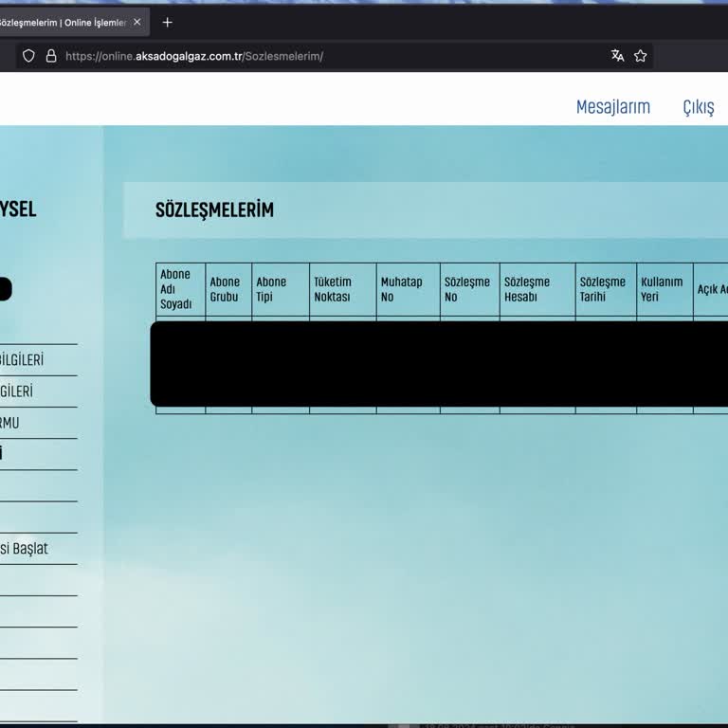Click the Abone Grubu column header

[x=228, y=289]
